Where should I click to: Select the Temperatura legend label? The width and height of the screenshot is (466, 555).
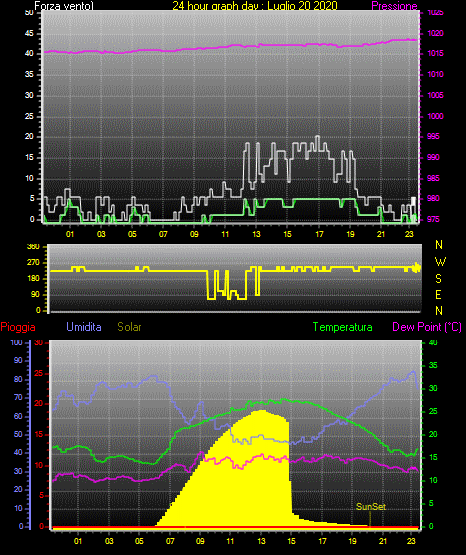coord(343,327)
